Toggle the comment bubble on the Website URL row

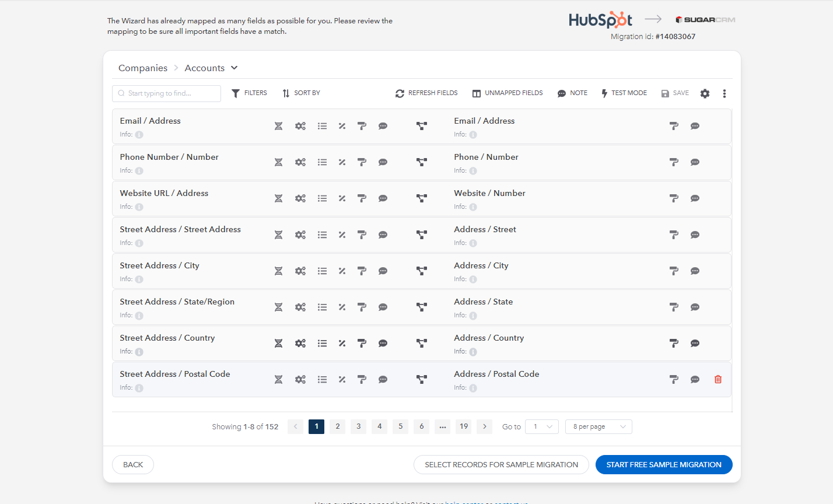pos(383,198)
